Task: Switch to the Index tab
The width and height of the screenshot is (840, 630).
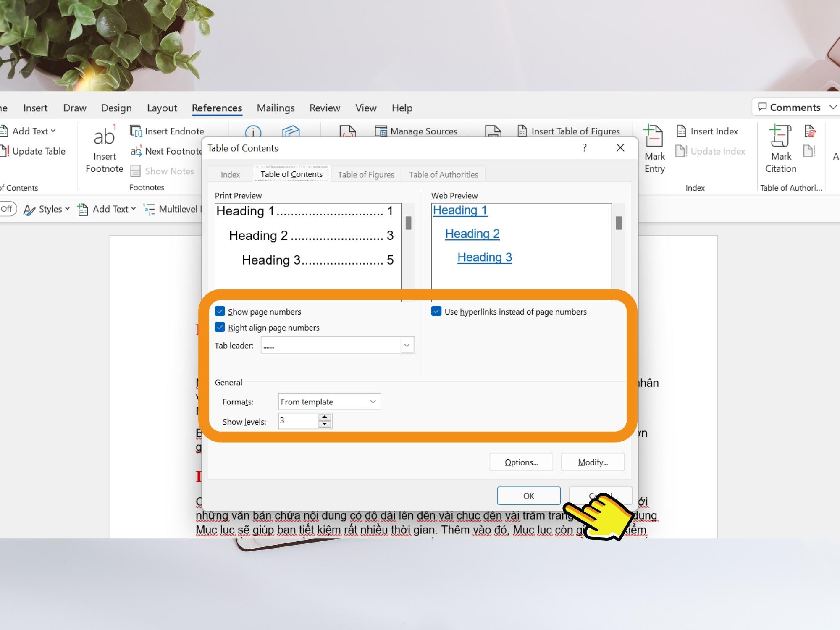Action: pos(230,174)
